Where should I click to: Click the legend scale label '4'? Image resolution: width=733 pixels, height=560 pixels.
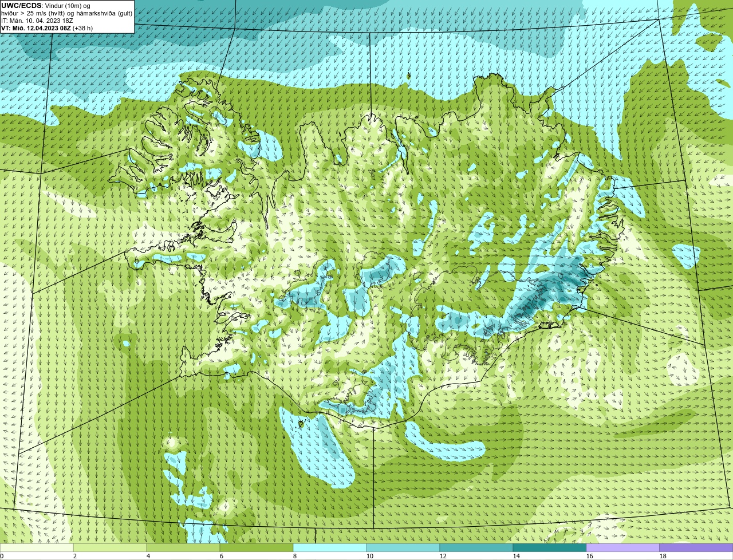(148, 556)
